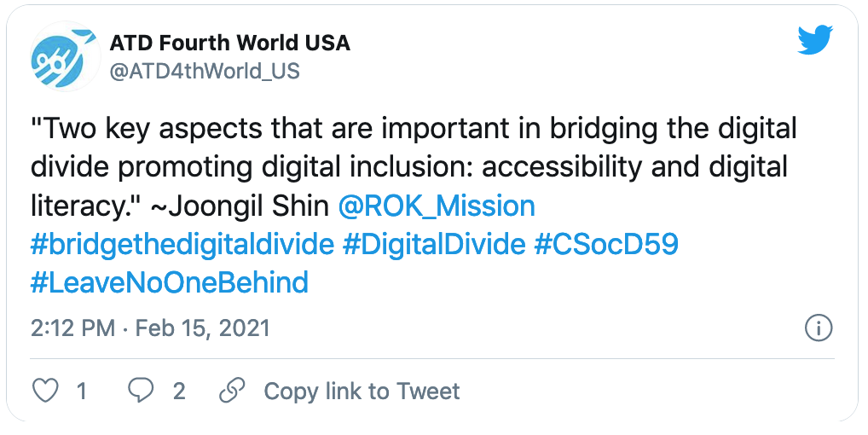The width and height of the screenshot is (868, 435).
Task: Open the @ATD4thWorld_US handle
Action: (205, 72)
